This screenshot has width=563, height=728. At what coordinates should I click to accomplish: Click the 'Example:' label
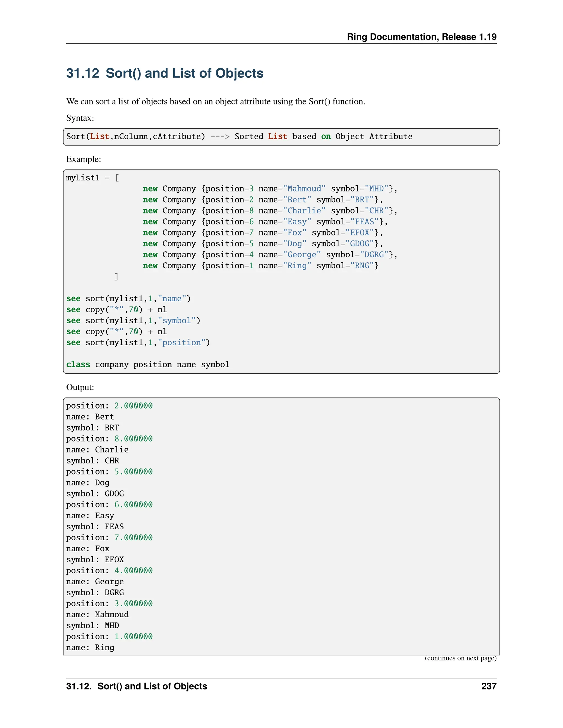click(83, 159)
